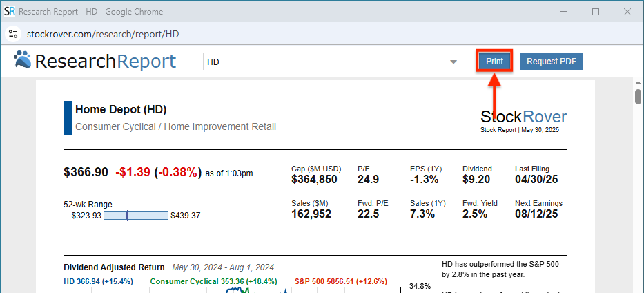Screen dimensions: 644x293
Task: Click the Request PDF button
Action: [552, 62]
